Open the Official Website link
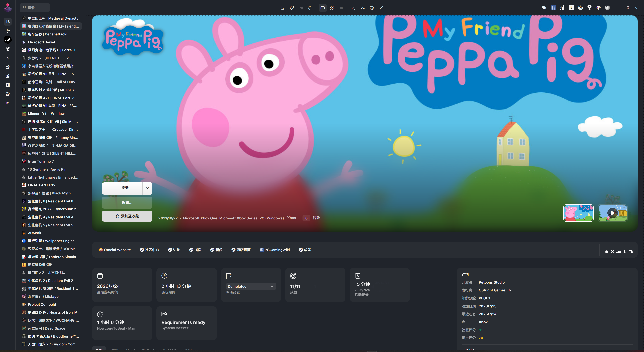The image size is (644, 352). [115, 250]
